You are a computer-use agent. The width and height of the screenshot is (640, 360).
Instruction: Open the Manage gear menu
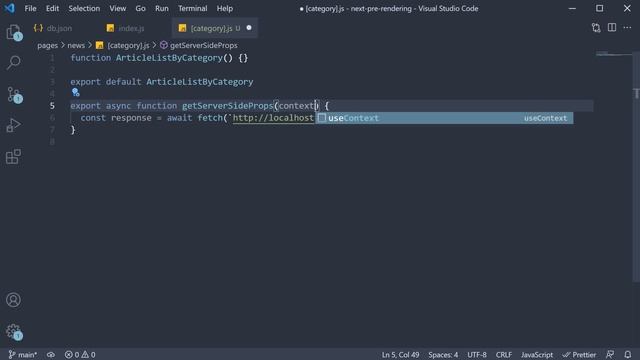click(x=13, y=331)
